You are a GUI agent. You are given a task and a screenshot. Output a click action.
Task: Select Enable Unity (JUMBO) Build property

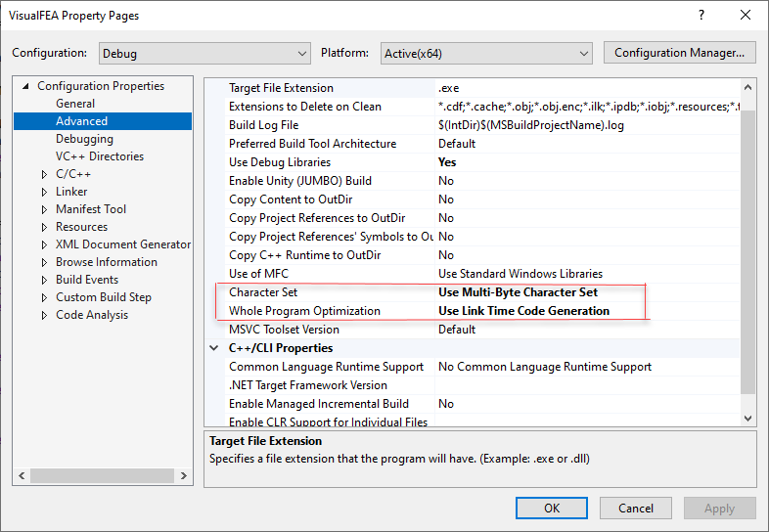click(299, 182)
